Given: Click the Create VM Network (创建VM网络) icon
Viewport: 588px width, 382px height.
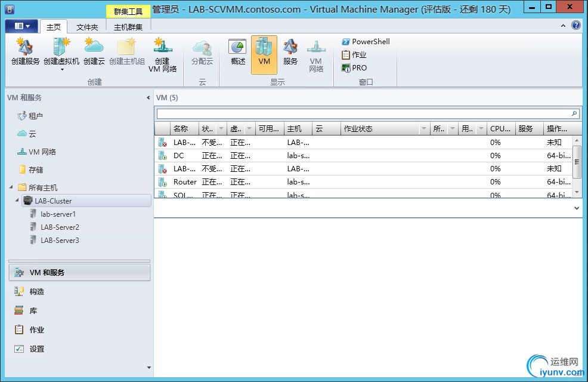Looking at the screenshot, I should (162, 55).
